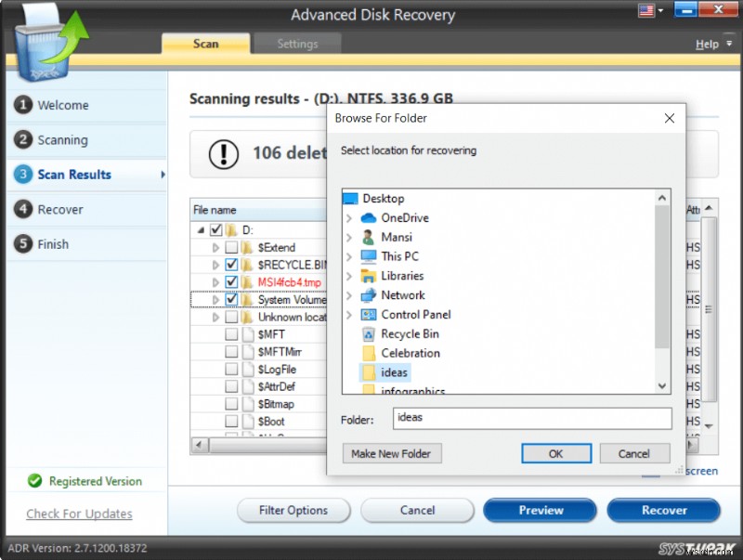Open Check For Updates link
The image size is (743, 560).
click(79, 514)
